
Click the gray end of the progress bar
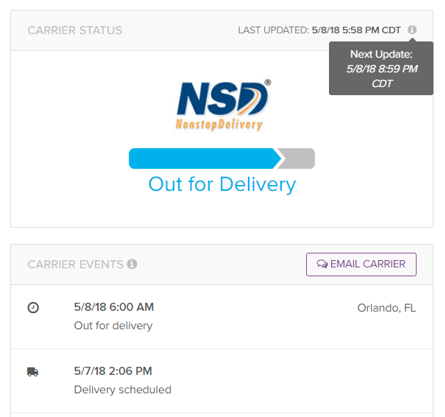298,159
